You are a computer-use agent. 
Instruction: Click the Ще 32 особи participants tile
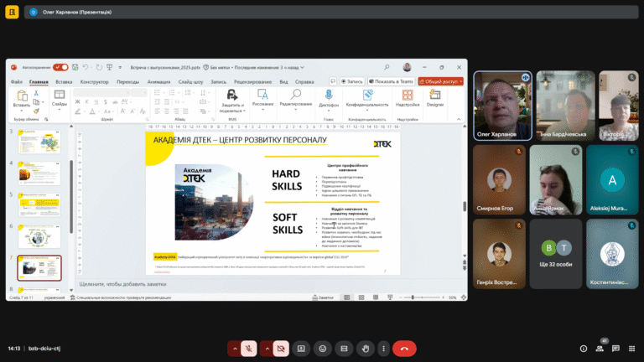click(556, 254)
